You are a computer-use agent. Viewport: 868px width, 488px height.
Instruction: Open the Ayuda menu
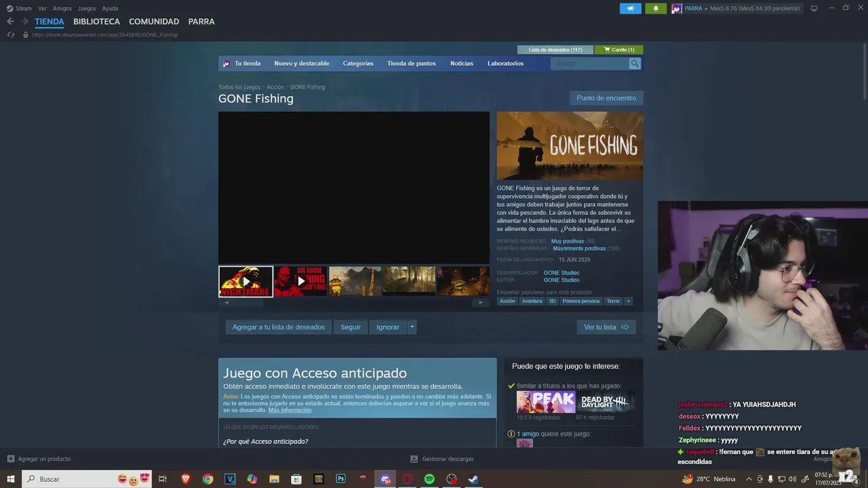[x=110, y=8]
